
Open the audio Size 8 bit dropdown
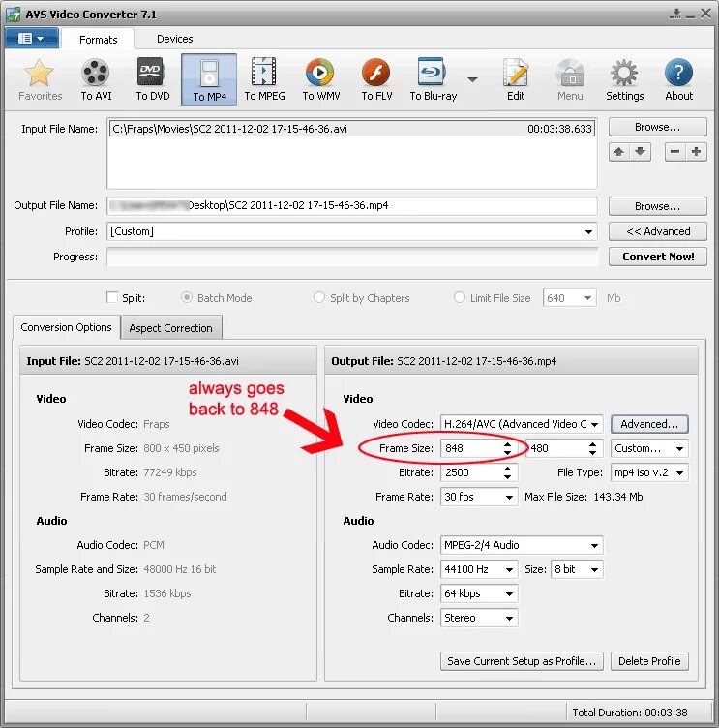click(594, 569)
